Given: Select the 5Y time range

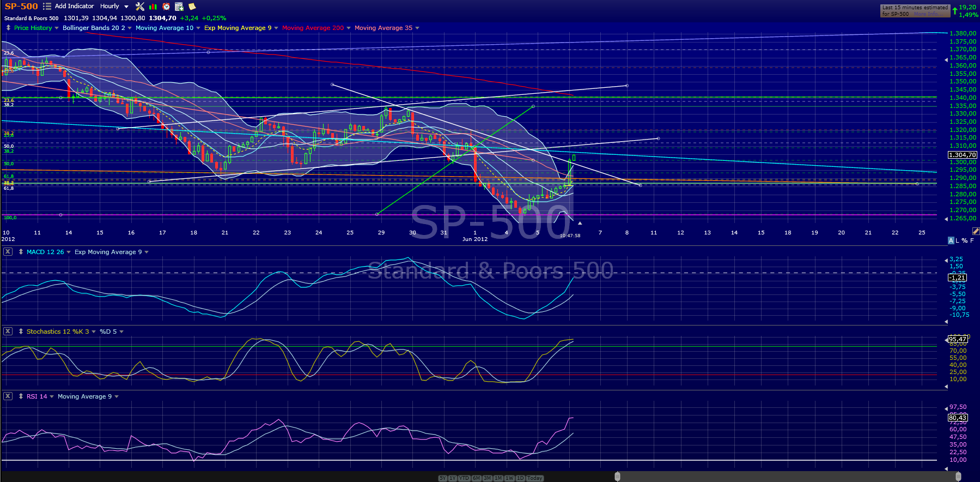Looking at the screenshot, I should (x=443, y=478).
